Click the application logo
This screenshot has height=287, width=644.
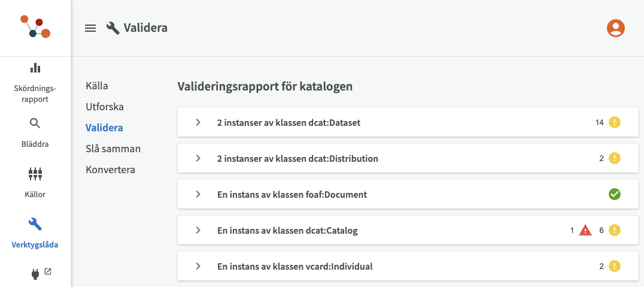(35, 28)
